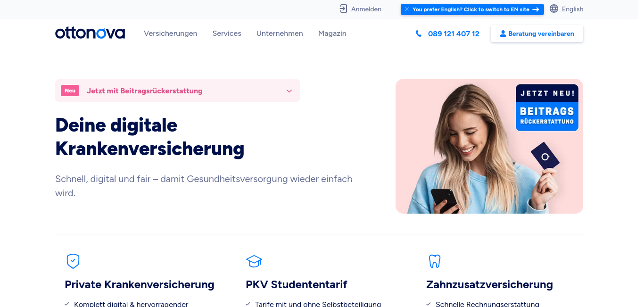Dismiss the English switch banner with X
Viewport: 644px width, 307px height.
(407, 9)
